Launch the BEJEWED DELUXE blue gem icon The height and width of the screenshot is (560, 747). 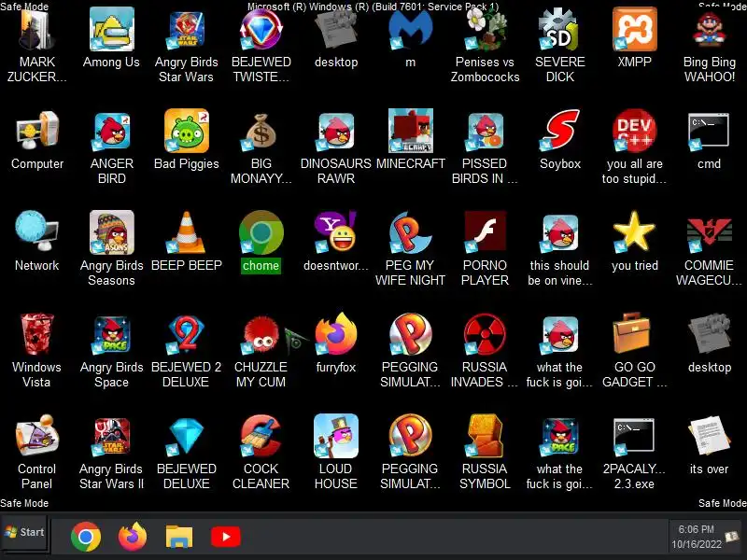click(x=186, y=436)
